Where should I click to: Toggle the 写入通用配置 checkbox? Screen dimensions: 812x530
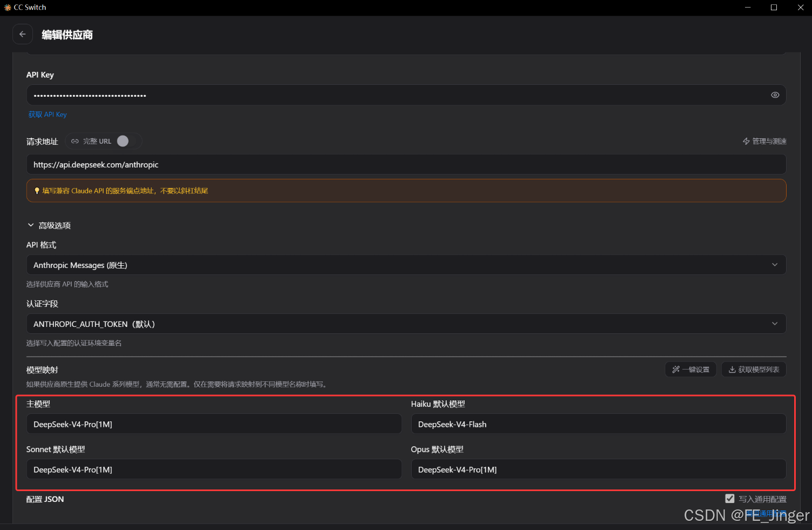tap(730, 499)
